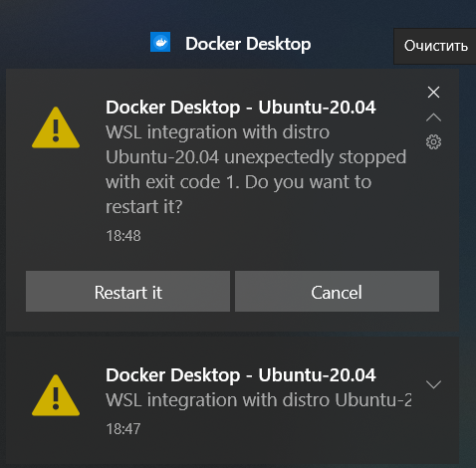The width and height of the screenshot is (476, 468).
Task: Select the Docker Desktop group header title
Action: coord(248,44)
